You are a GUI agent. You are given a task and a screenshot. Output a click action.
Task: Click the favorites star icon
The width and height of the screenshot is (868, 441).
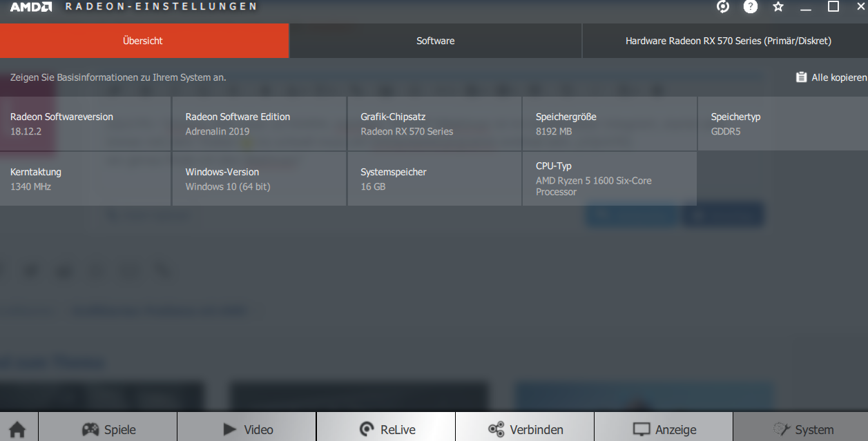point(778,7)
